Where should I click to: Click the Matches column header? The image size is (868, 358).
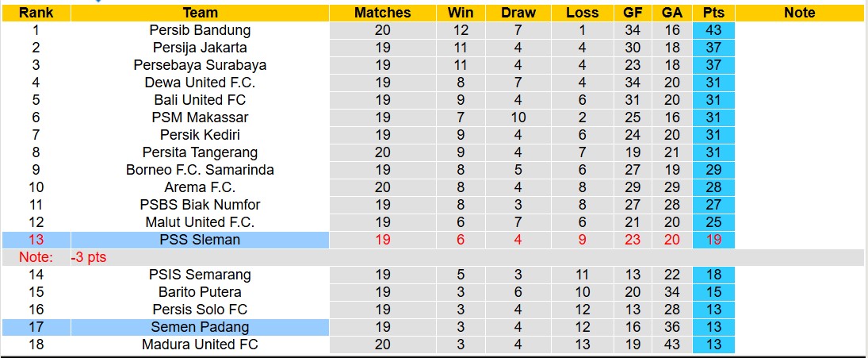383,13
